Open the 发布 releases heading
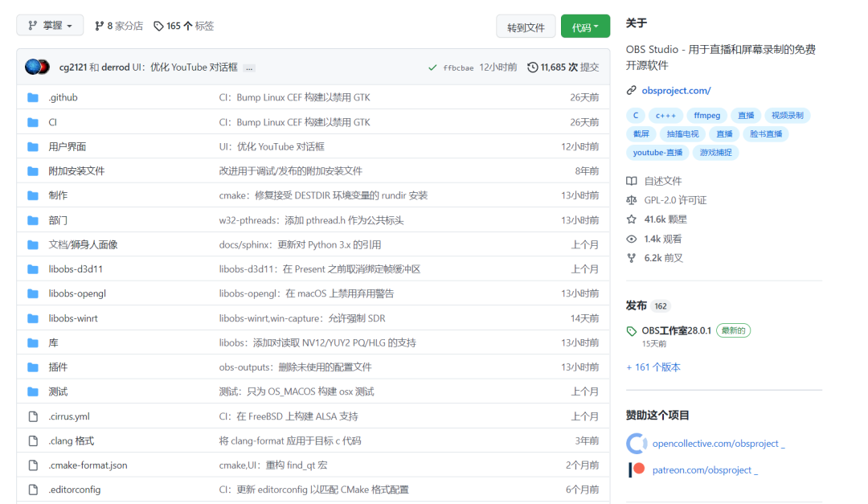 pos(636,305)
